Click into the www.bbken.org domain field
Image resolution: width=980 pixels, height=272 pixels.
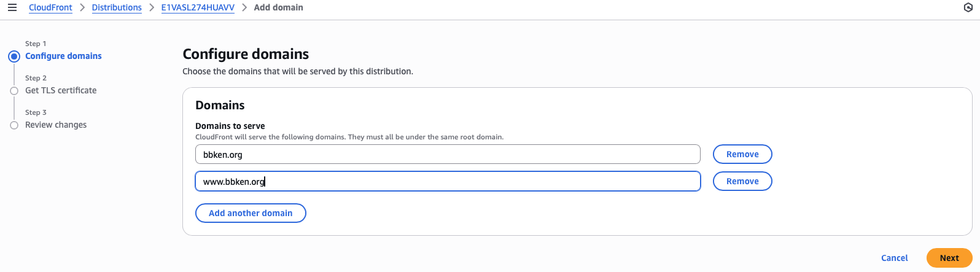pos(448,182)
